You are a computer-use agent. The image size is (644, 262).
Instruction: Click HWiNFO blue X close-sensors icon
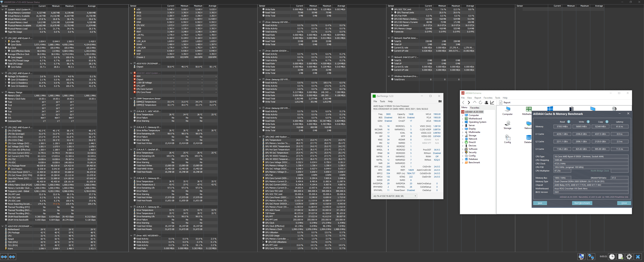tap(638, 257)
